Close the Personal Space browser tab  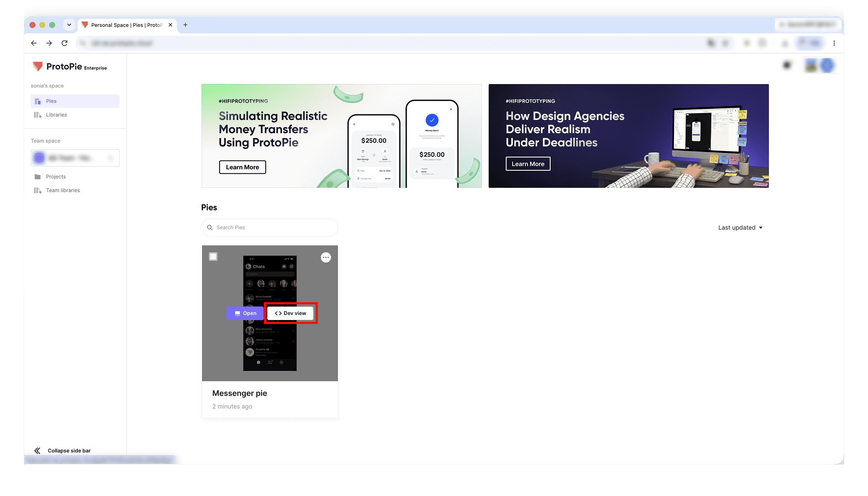(x=170, y=25)
